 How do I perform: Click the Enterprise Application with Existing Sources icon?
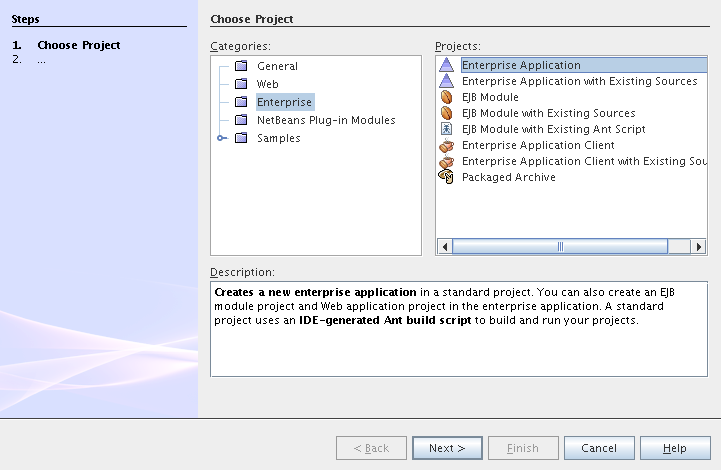(x=447, y=81)
